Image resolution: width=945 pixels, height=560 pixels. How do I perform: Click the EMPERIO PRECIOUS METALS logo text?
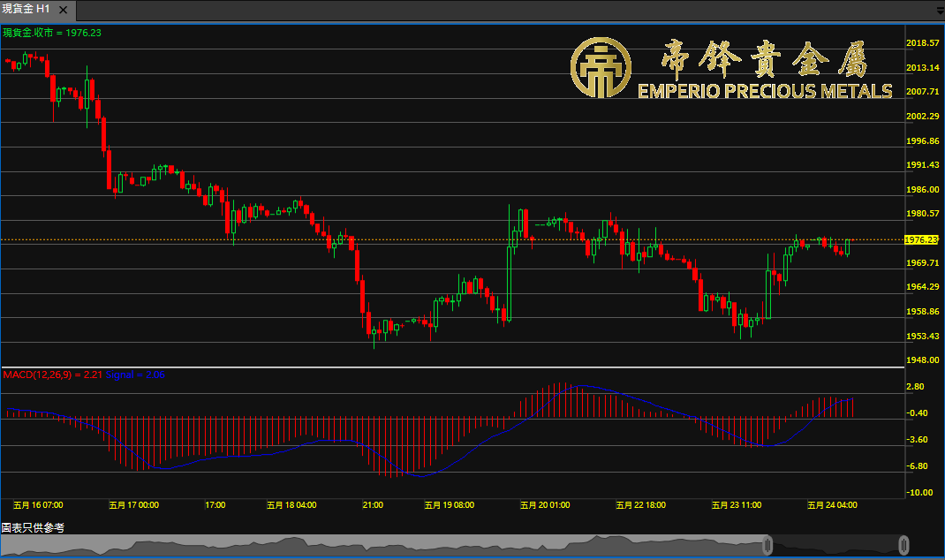click(x=765, y=91)
